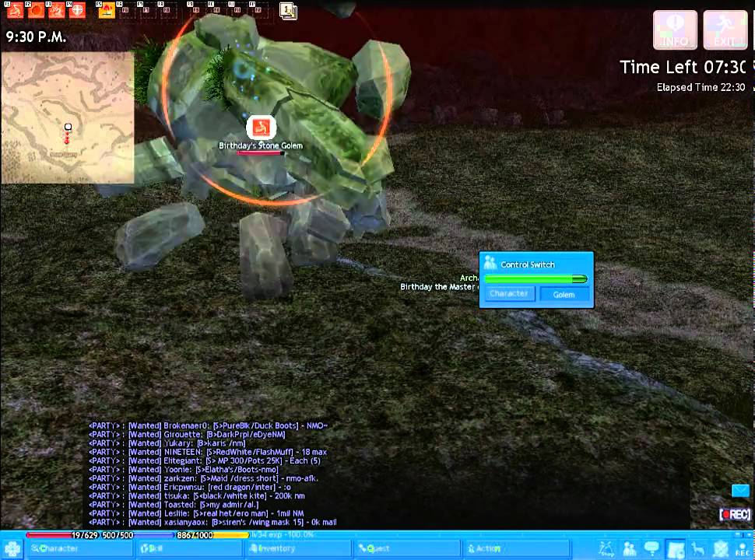This screenshot has width=755, height=560.
Task: Click the xasianyaox wanted chat line
Action: [212, 522]
